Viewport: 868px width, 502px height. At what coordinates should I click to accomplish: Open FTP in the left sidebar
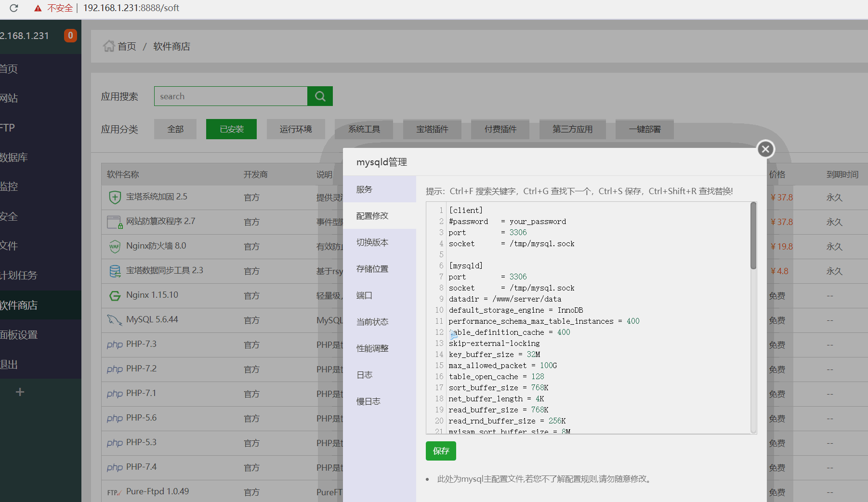(40, 128)
